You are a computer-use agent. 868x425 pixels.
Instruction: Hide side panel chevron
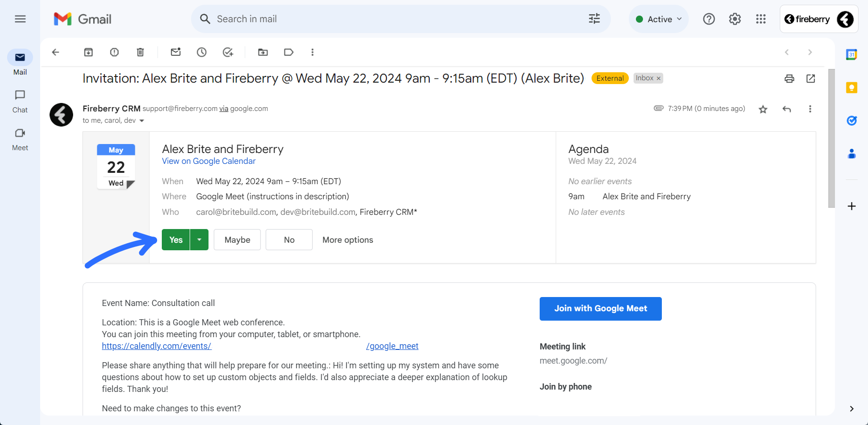[851, 409]
